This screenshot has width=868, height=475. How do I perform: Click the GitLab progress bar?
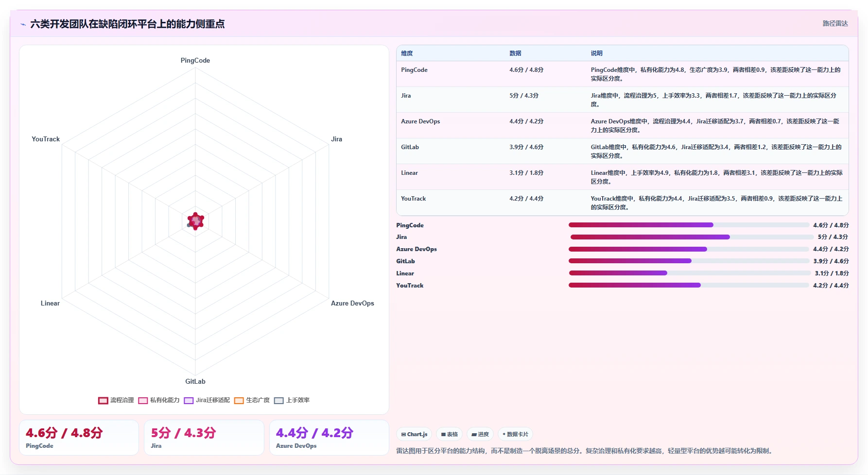pos(689,261)
